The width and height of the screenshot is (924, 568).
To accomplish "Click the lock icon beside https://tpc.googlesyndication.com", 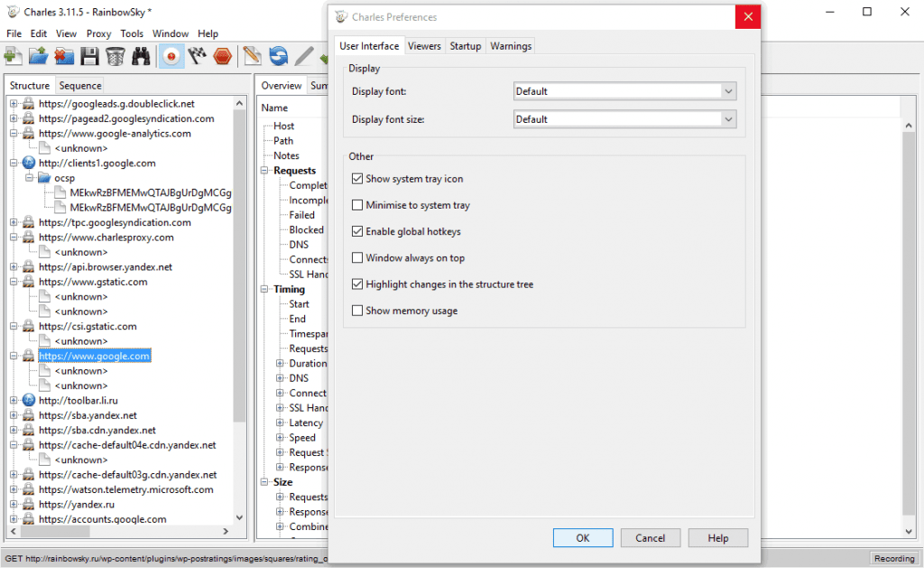I will tap(28, 223).
